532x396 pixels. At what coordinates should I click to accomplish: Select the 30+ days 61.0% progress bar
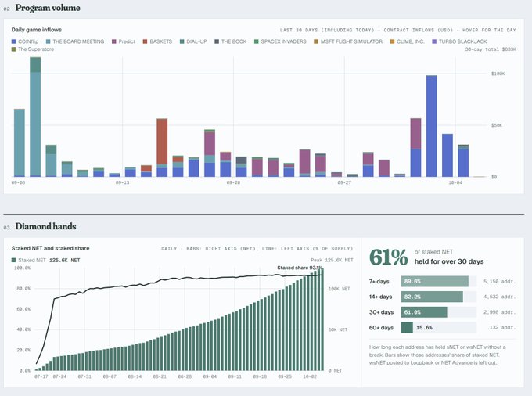[439, 312]
